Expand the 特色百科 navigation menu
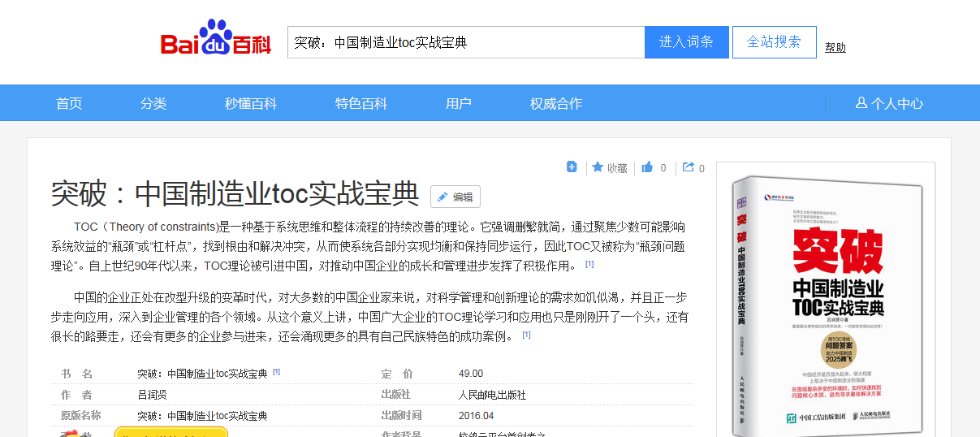Viewport: 980px width, 437px height. [x=361, y=103]
